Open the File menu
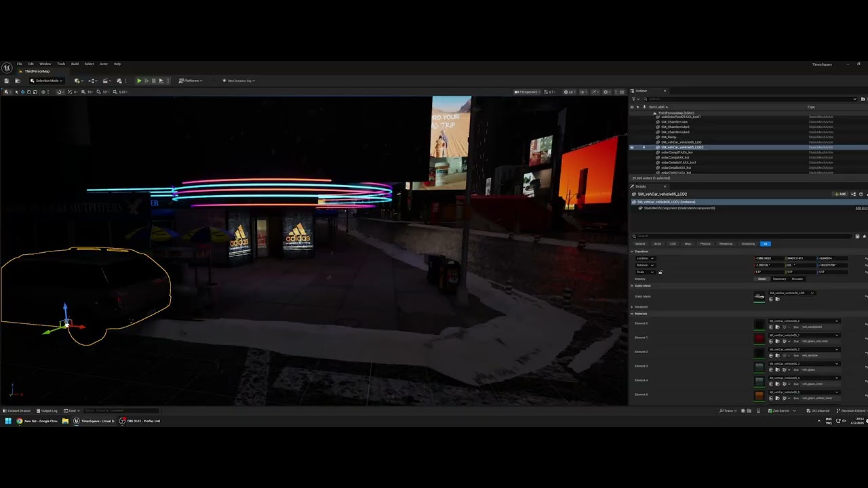 pyautogui.click(x=20, y=64)
